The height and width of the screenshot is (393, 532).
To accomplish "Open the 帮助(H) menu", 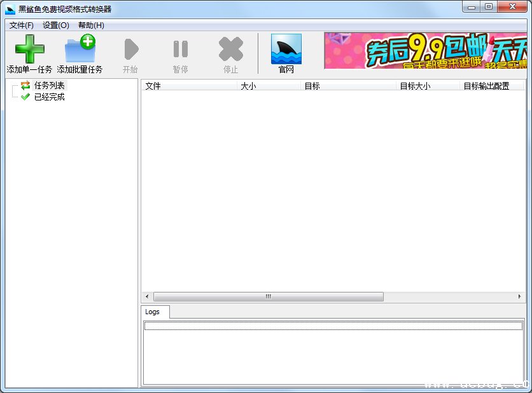I will click(91, 25).
